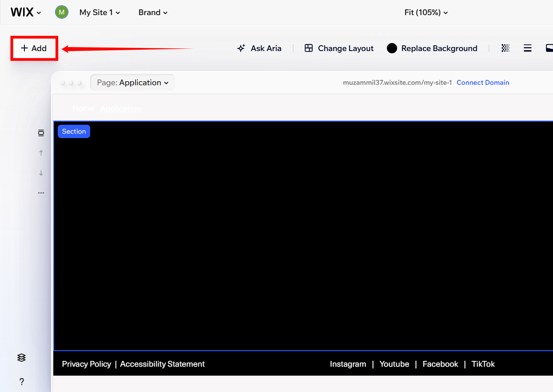This screenshot has width=553, height=392.
Task: Open Accessibility Statement footer link
Action: 163,364
